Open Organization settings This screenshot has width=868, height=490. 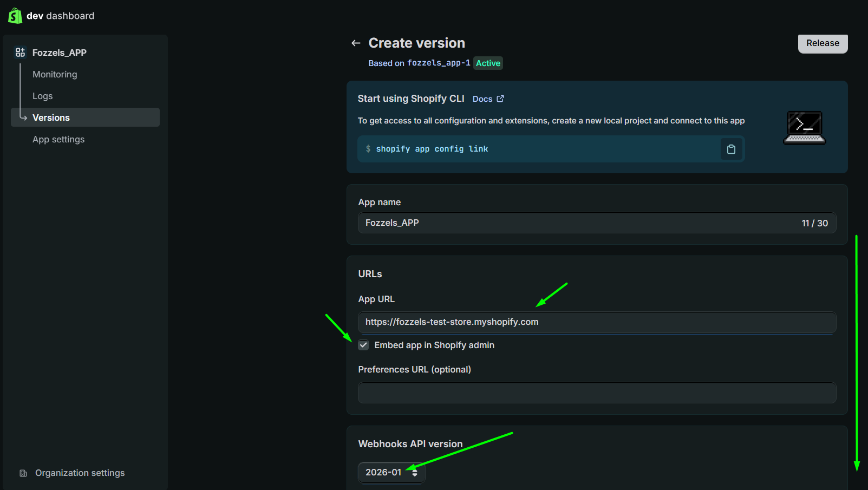click(x=80, y=473)
